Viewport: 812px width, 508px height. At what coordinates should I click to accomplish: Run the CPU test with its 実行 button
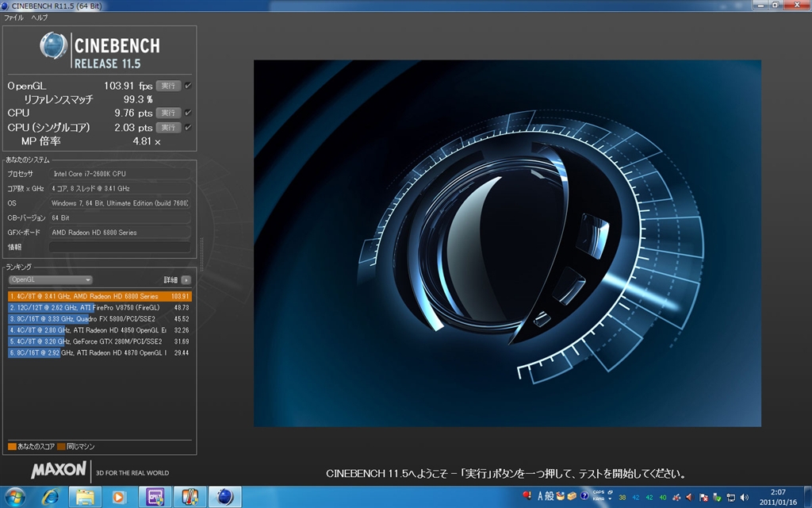tap(168, 113)
